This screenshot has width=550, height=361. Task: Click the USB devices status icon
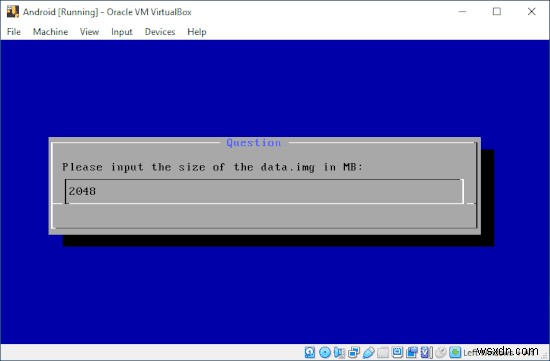[368, 352]
